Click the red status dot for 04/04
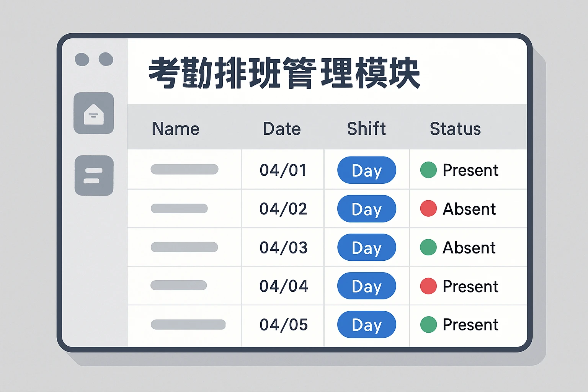 click(428, 286)
